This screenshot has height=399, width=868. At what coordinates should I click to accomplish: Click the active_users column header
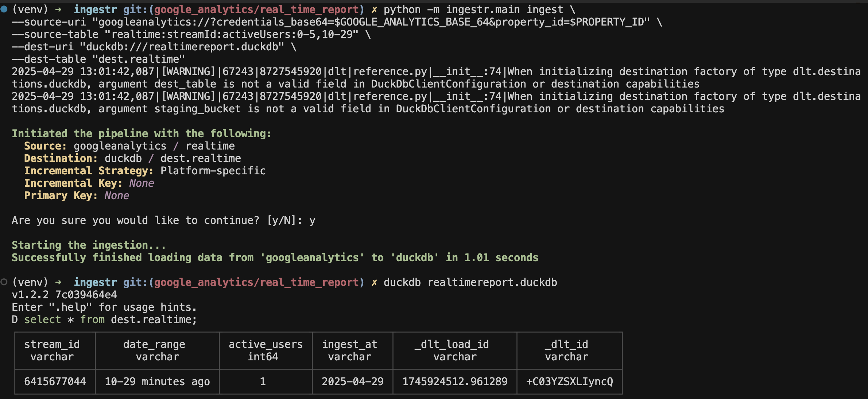[266, 350]
